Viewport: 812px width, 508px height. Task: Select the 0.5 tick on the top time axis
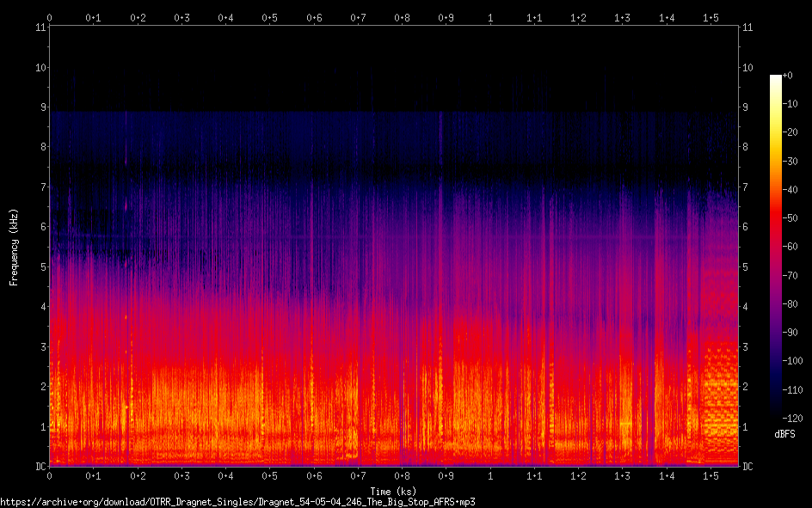[x=269, y=17]
